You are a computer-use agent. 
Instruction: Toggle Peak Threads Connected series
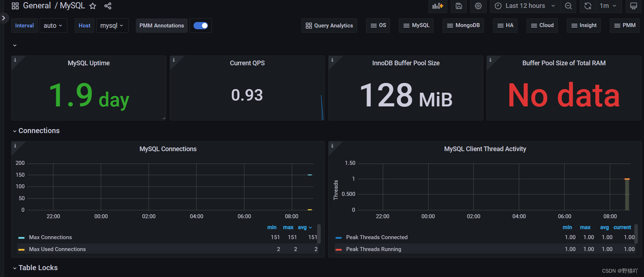coord(377,237)
